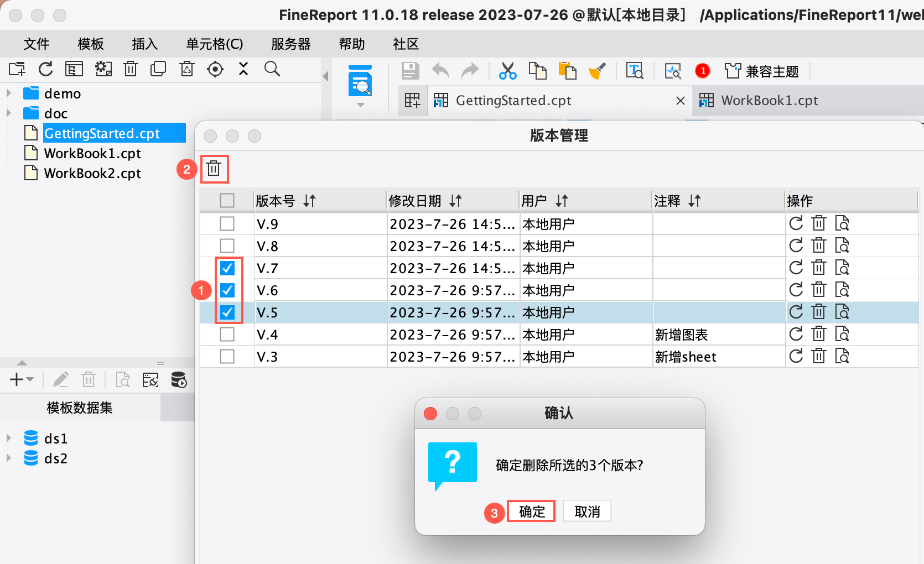Check the V.4 version checkbox
The width and height of the screenshot is (924, 564).
coord(227,334)
